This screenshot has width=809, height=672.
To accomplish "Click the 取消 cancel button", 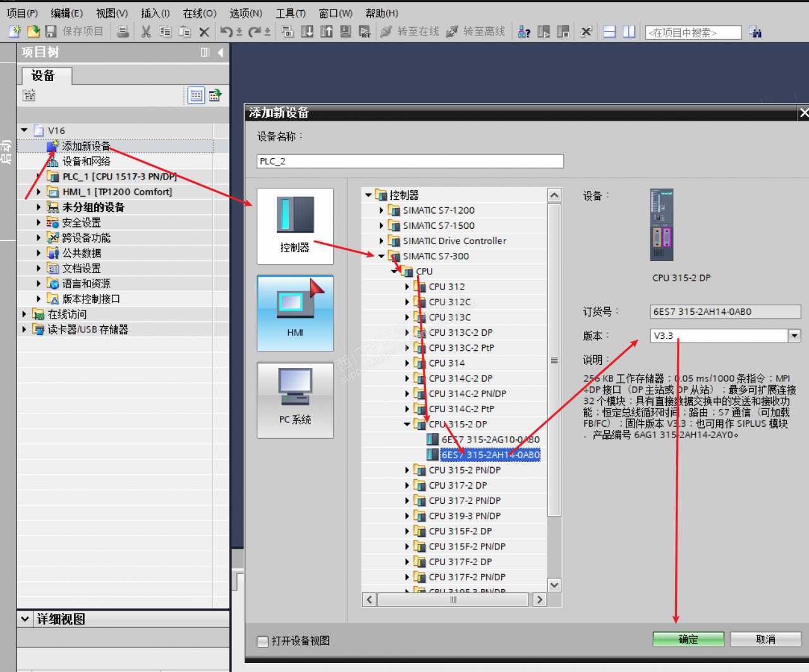I will (x=765, y=639).
